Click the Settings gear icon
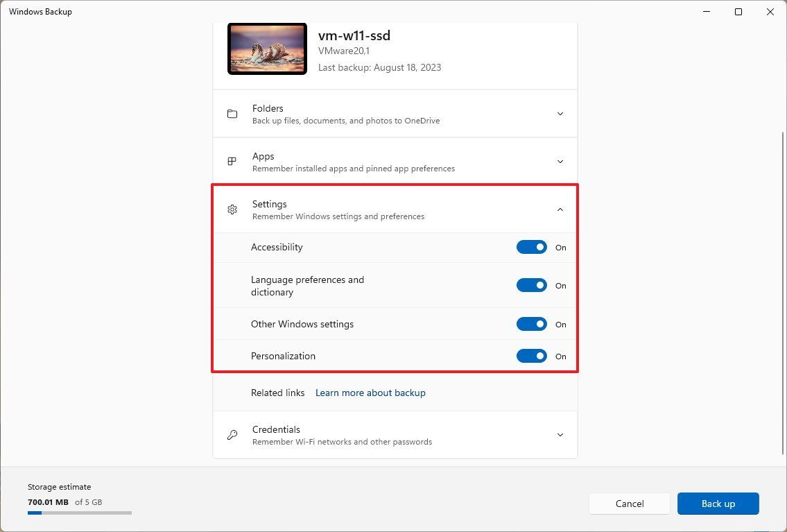 232,209
